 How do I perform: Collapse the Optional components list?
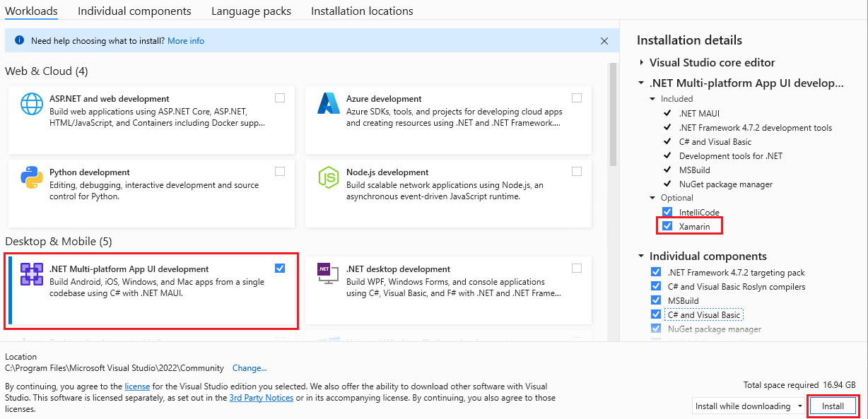pyautogui.click(x=652, y=198)
